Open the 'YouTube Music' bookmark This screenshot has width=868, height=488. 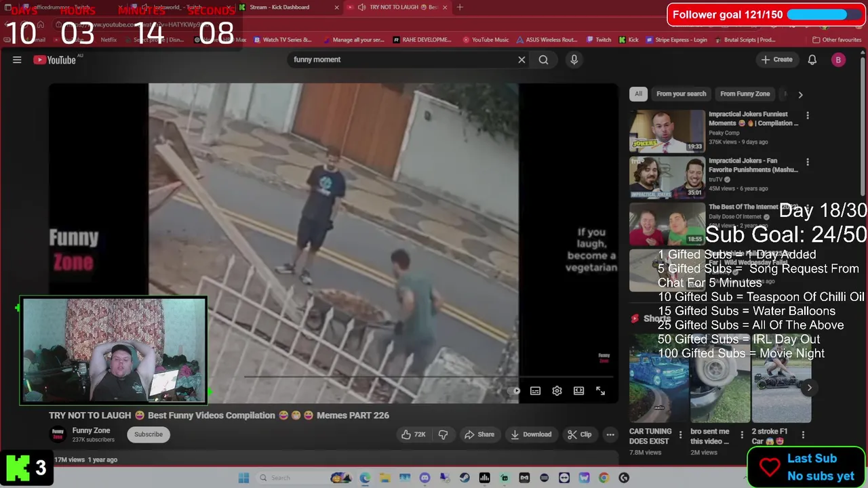coord(486,40)
